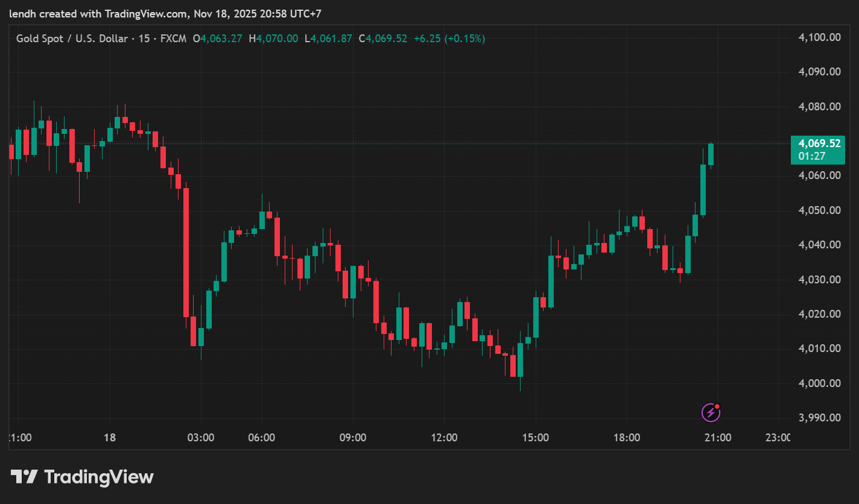Image resolution: width=859 pixels, height=504 pixels.
Task: Click the 3,990.00 price axis label
Action: (819, 418)
